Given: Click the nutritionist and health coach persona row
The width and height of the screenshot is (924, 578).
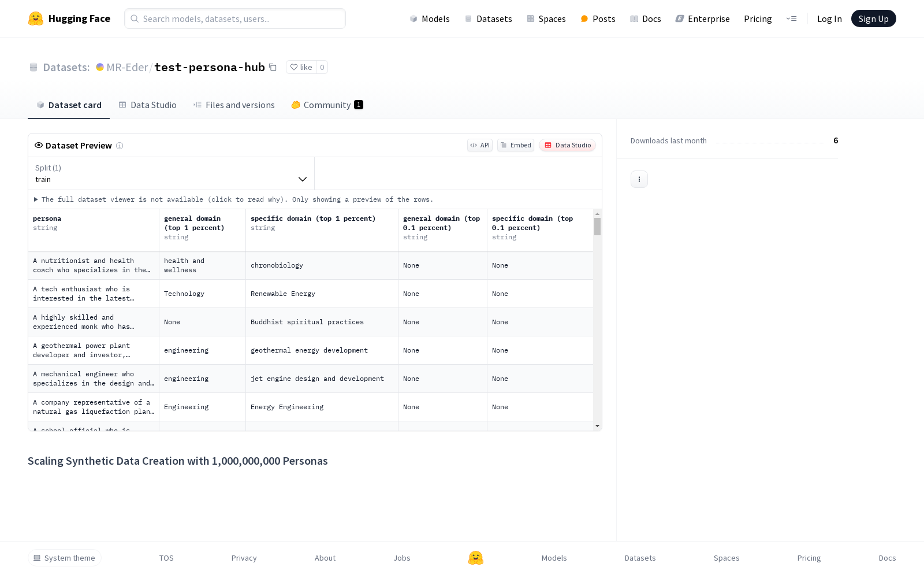Looking at the screenshot, I should tap(94, 265).
